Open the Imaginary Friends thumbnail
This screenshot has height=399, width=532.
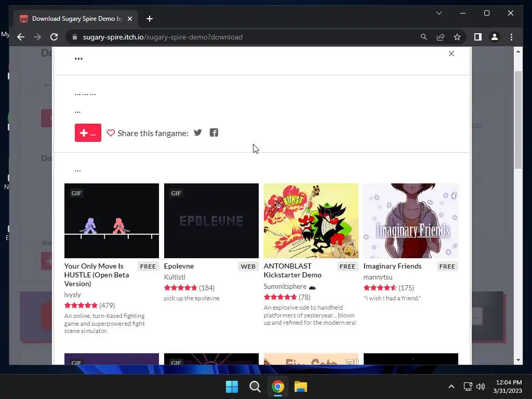pos(411,221)
